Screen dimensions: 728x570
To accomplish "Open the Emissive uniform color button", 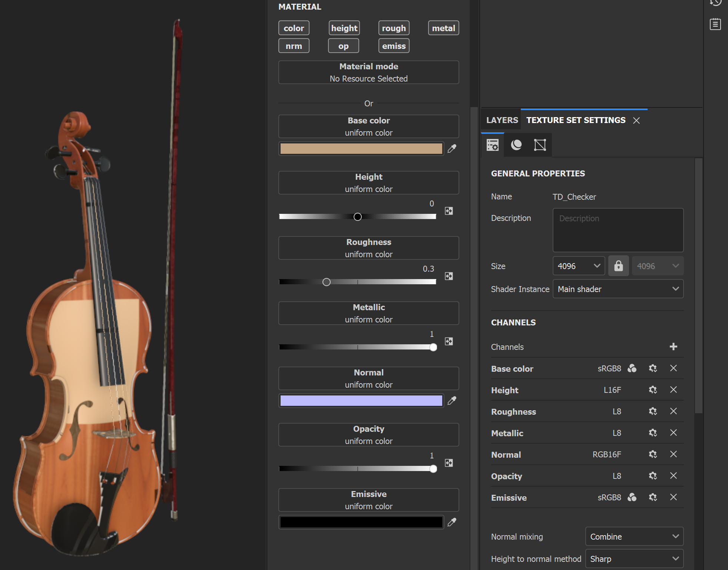I will click(x=368, y=500).
